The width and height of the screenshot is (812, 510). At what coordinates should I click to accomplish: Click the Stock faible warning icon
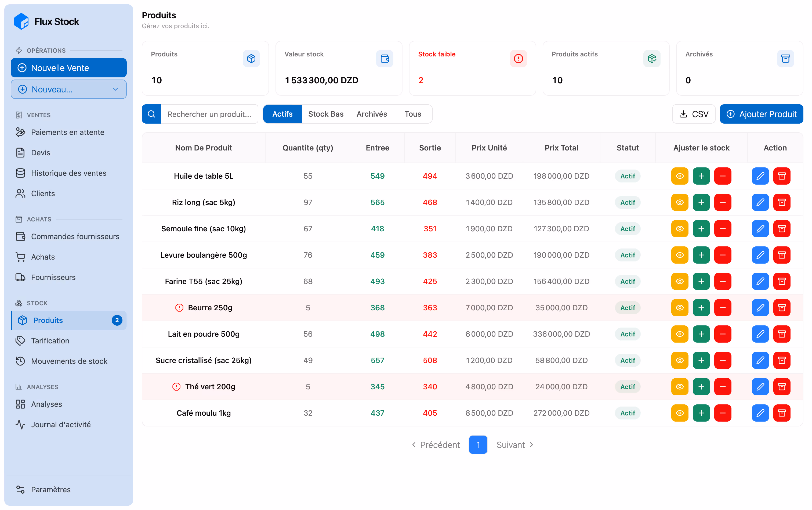pos(518,59)
